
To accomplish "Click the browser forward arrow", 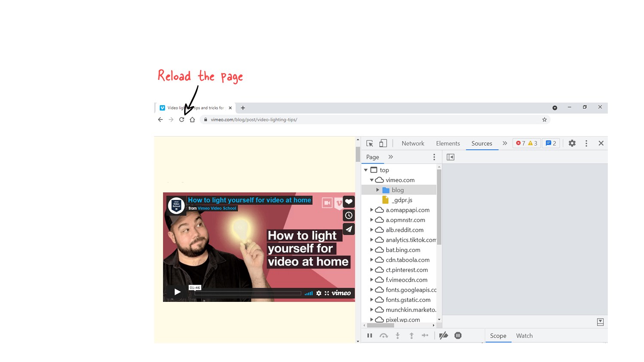I will click(x=171, y=120).
